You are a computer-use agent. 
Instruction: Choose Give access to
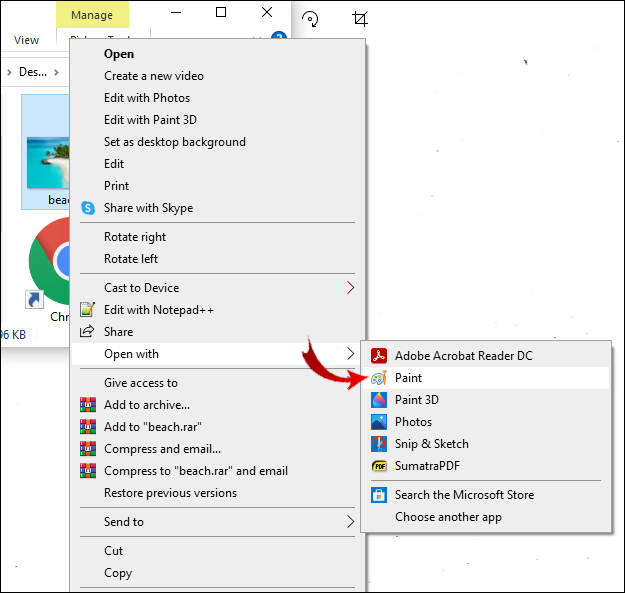click(217, 383)
